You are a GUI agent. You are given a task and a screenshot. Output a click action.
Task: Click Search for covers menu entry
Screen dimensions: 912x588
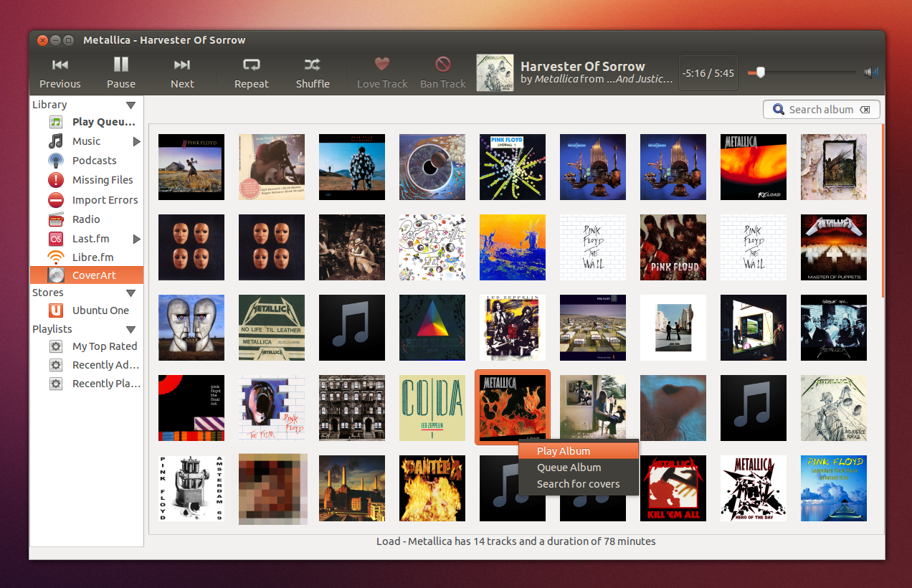[x=579, y=484]
